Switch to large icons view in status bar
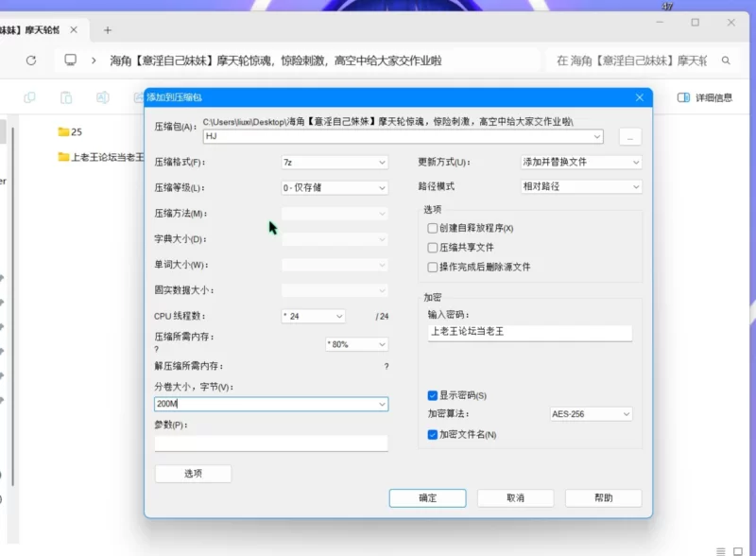This screenshot has height=556, width=756. 738,551
